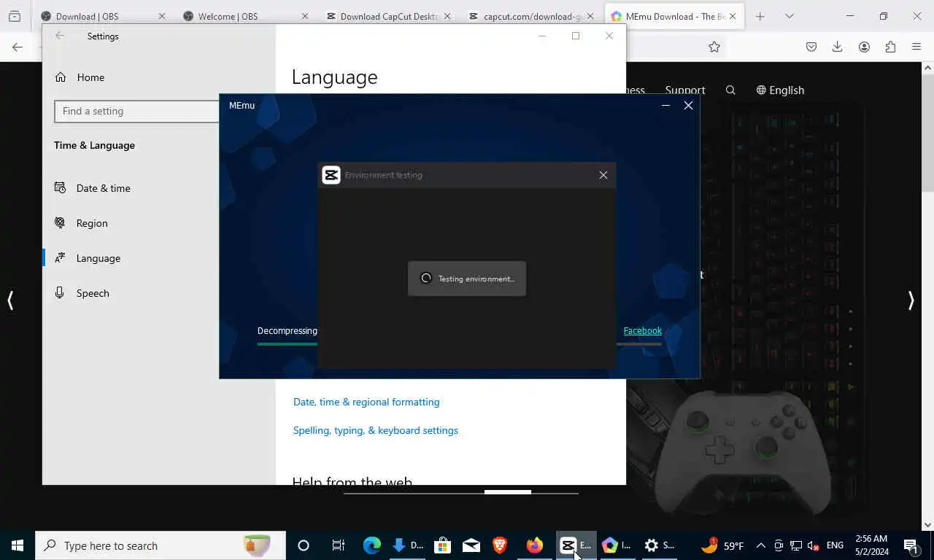Image resolution: width=934 pixels, height=560 pixels.
Task: Click the webpage carousel slide indicator
Action: pos(508,492)
